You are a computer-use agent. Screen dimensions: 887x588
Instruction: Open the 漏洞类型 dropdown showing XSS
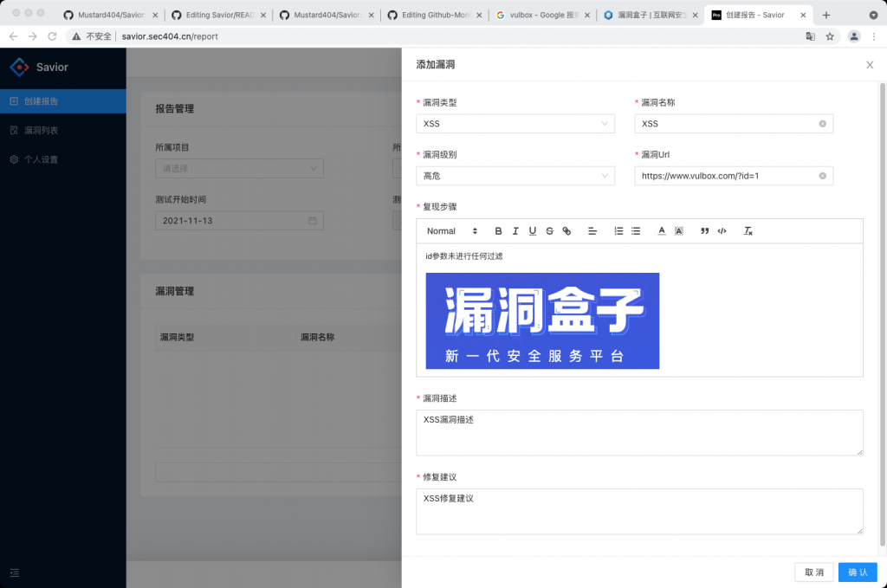(x=515, y=123)
